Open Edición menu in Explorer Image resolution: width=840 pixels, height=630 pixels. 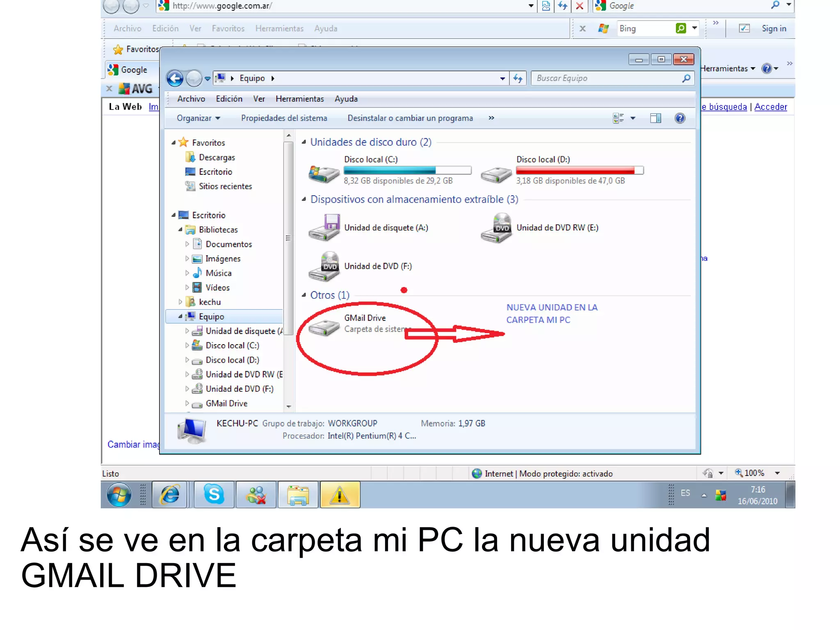[x=229, y=99]
